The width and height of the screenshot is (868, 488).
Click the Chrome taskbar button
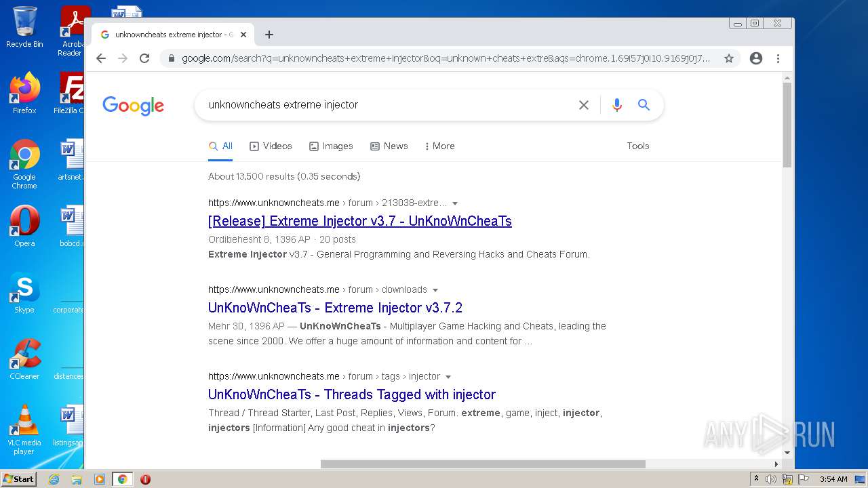tap(123, 479)
